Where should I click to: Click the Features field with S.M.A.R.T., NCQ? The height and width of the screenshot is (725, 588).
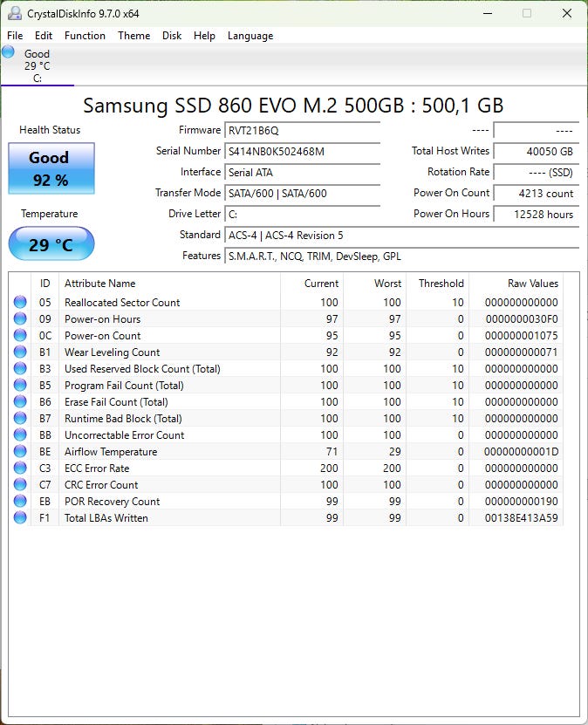(x=401, y=256)
